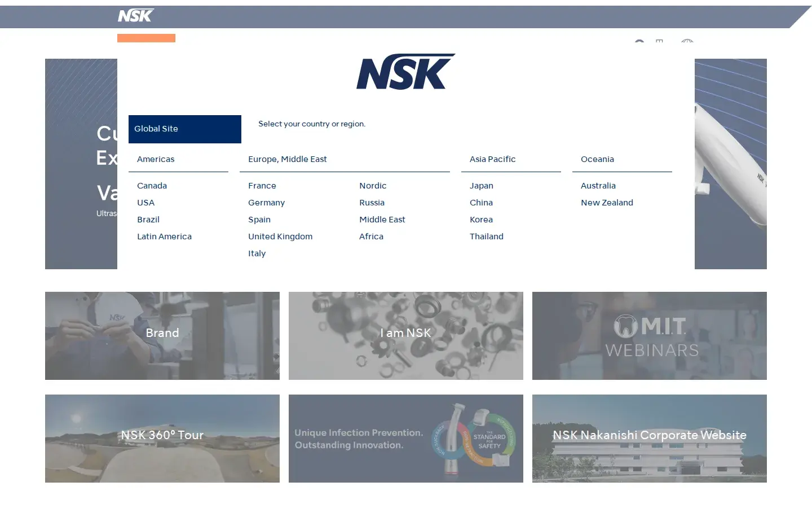Go to the Brazil site

(148, 220)
